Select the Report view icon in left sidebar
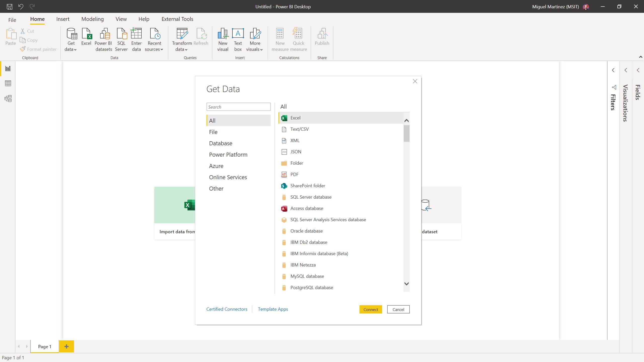 click(x=8, y=68)
